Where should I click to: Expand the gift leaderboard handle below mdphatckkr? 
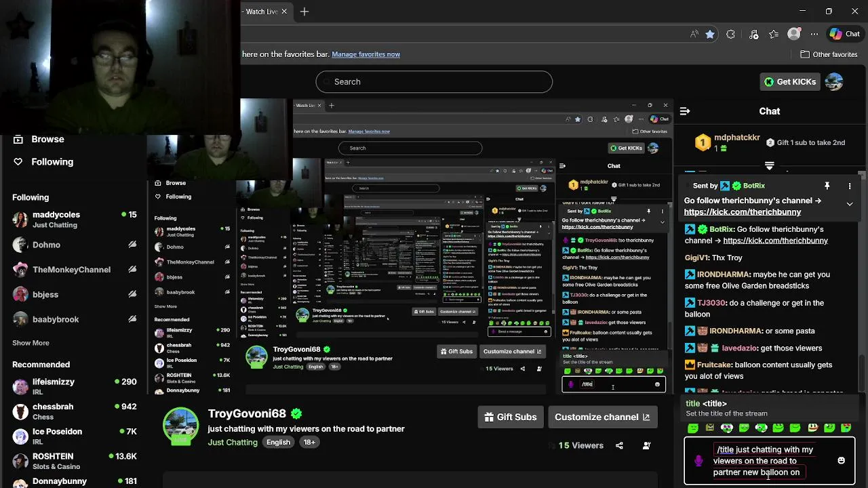769,165
